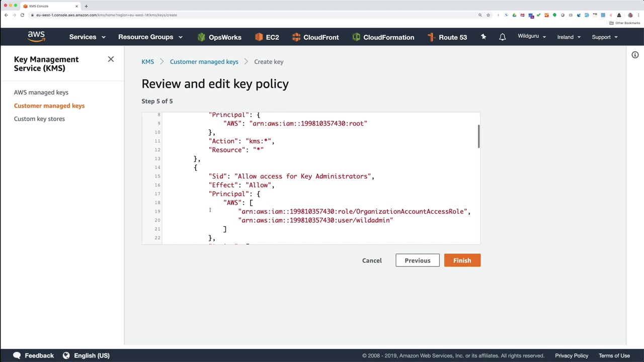
Task: Click the Feedback footer link
Action: pos(39,355)
